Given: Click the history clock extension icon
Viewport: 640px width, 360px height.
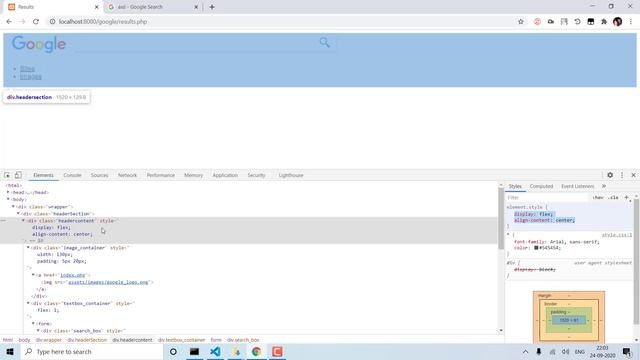Looking at the screenshot, I should tap(577, 22).
